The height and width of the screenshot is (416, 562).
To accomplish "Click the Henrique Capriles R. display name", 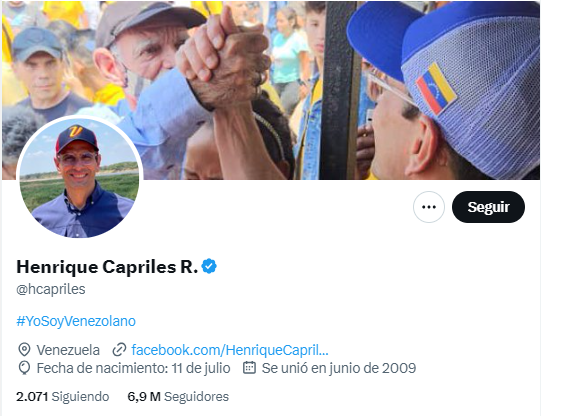I will click(107, 267).
